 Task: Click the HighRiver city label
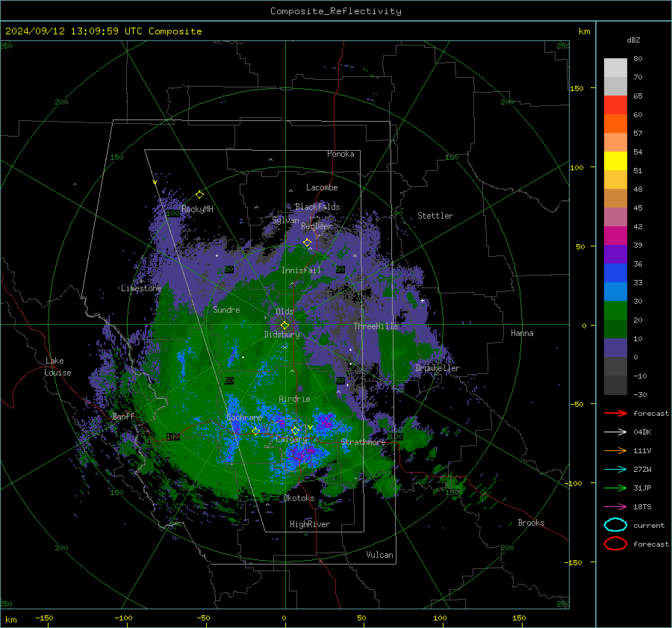(x=310, y=524)
